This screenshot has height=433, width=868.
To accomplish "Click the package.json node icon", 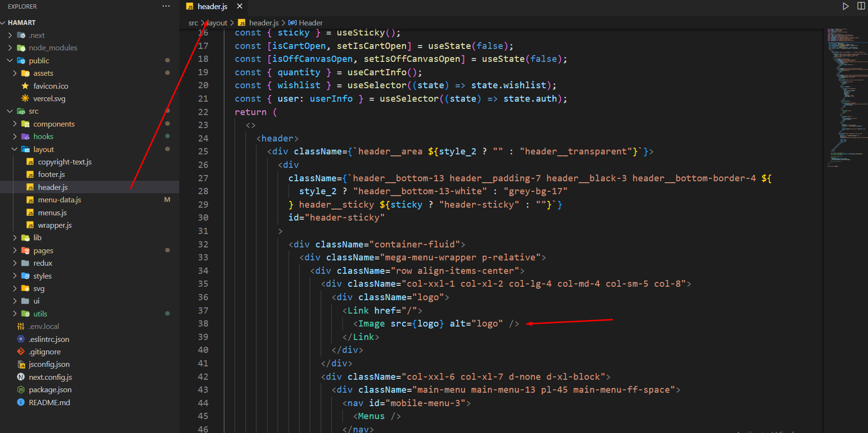I will [21, 390].
